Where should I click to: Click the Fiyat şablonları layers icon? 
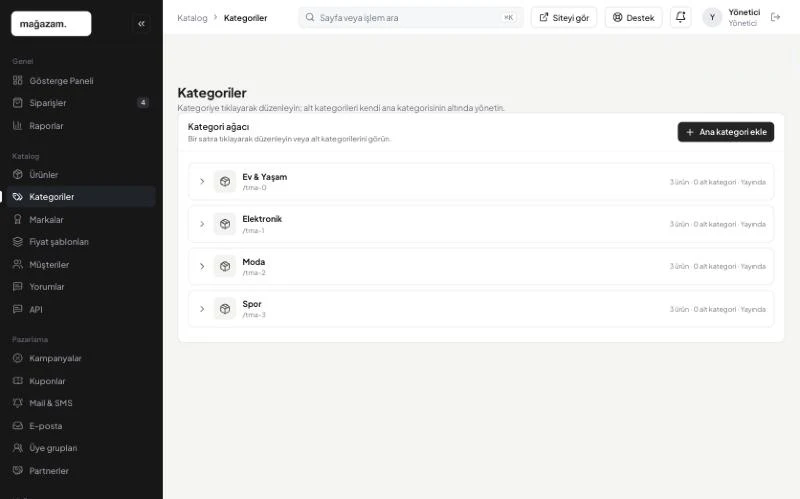pyautogui.click(x=18, y=241)
